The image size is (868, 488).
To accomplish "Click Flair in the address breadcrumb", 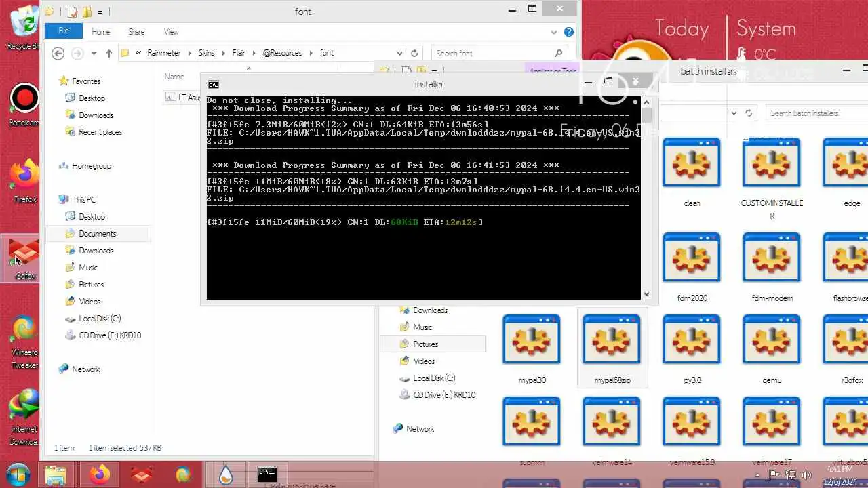I will [x=239, y=53].
